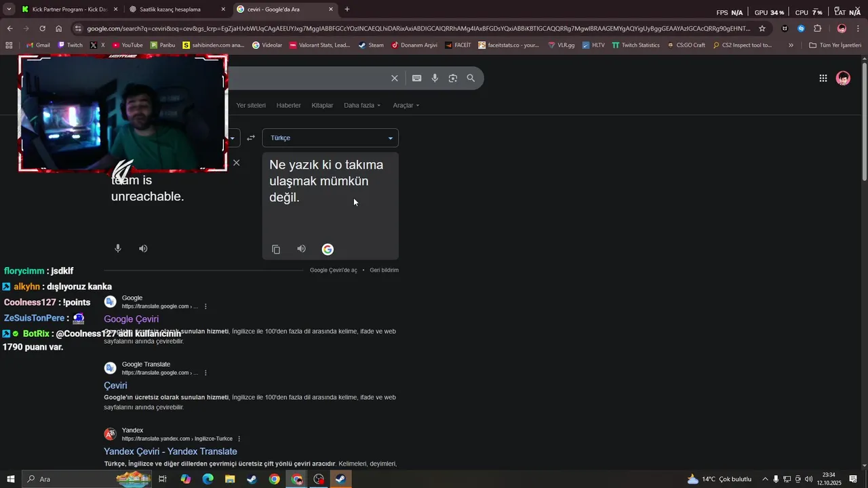Open Chrome profile avatar in toolbar
The height and width of the screenshot is (488, 868).
click(842, 28)
